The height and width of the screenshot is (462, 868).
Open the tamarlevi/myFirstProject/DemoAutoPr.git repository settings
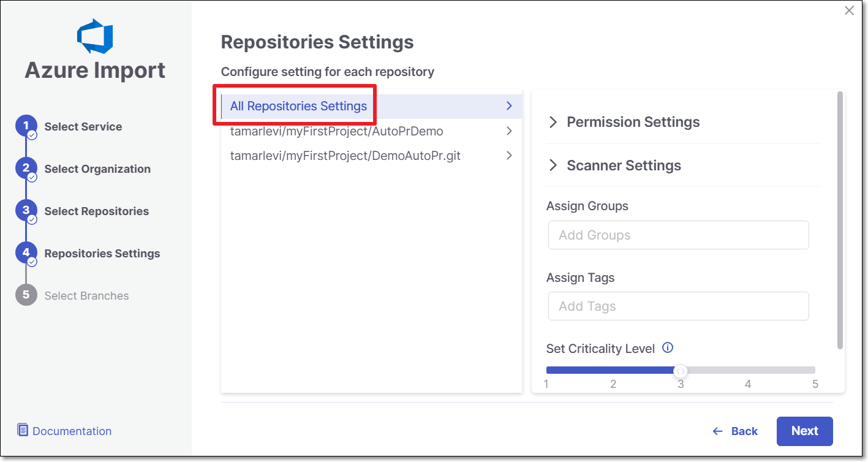[x=345, y=156]
